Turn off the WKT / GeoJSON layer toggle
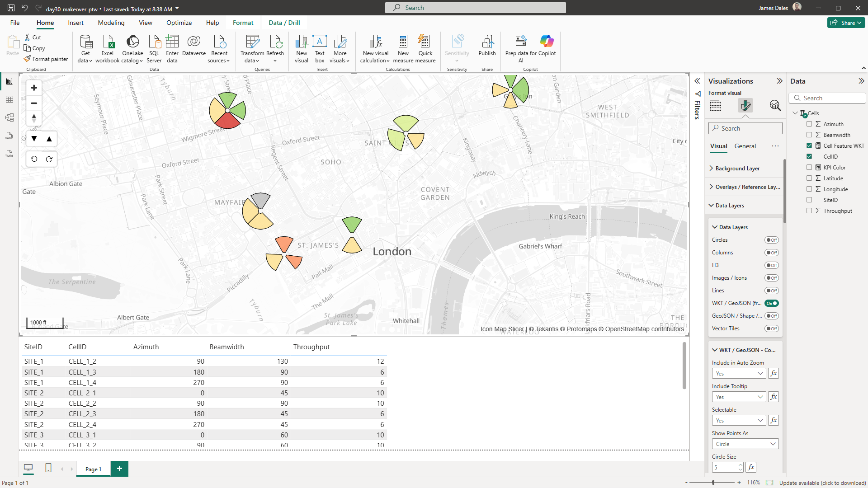Image resolution: width=868 pixels, height=488 pixels. tap(771, 303)
